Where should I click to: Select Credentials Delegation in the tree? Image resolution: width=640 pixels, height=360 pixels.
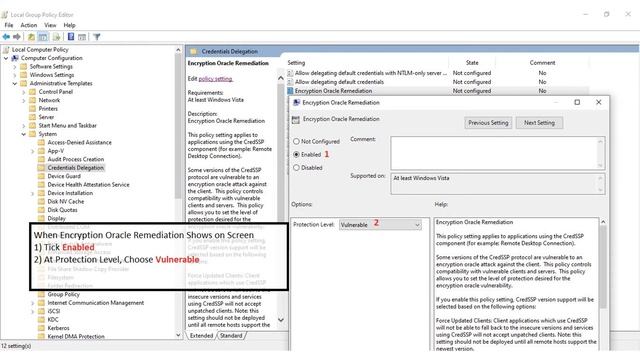[76, 168]
